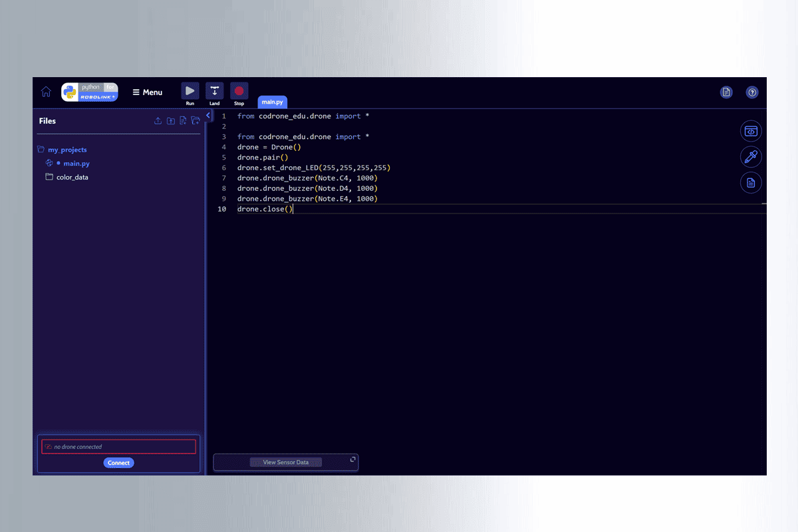Image resolution: width=798 pixels, height=532 pixels.
Task: Expand the color_data folder
Action: point(72,178)
